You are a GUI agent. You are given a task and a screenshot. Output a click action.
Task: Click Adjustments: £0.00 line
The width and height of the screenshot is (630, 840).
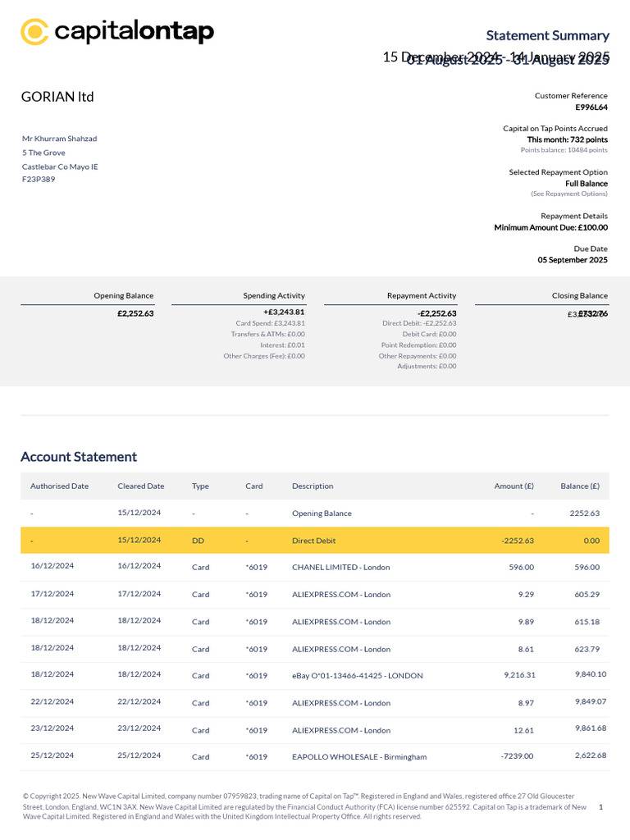(427, 367)
